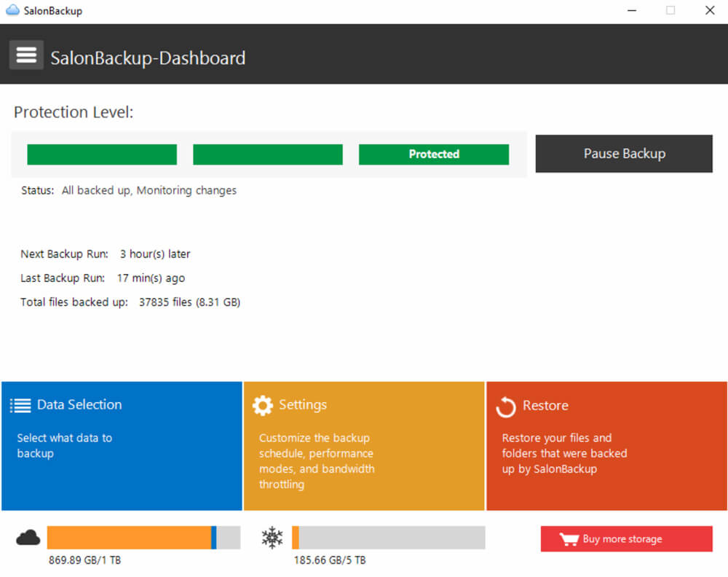Pause the backup
728x577 pixels.
(624, 154)
